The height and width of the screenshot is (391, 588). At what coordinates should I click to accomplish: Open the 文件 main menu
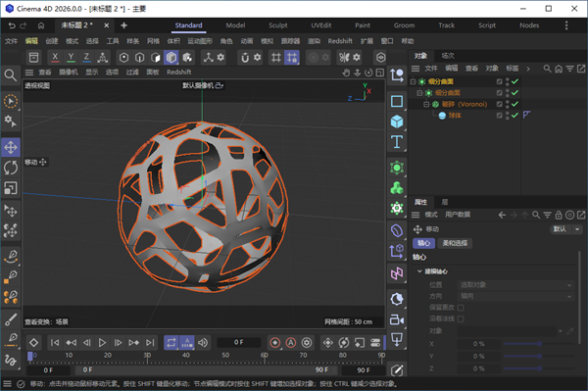tap(11, 41)
